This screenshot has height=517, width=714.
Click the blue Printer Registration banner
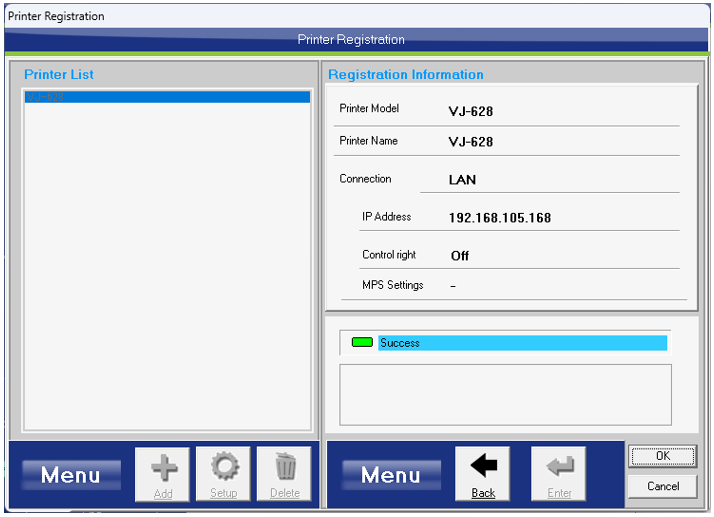pyautogui.click(x=357, y=40)
